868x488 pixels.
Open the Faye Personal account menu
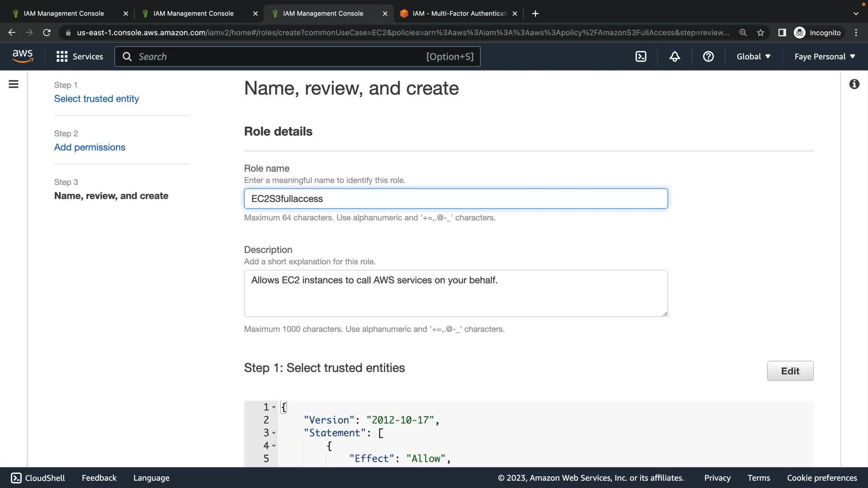pyautogui.click(x=825, y=56)
